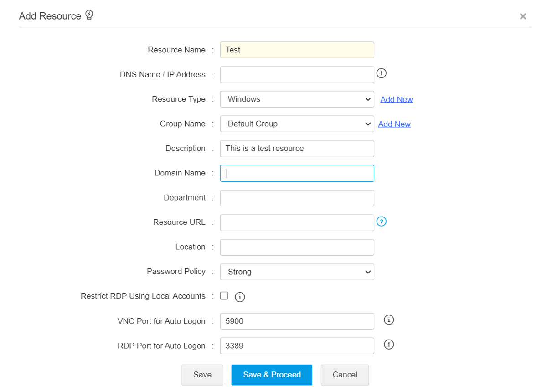Open the RDP Port info icon
This screenshot has height=392, width=547.
[x=389, y=345]
